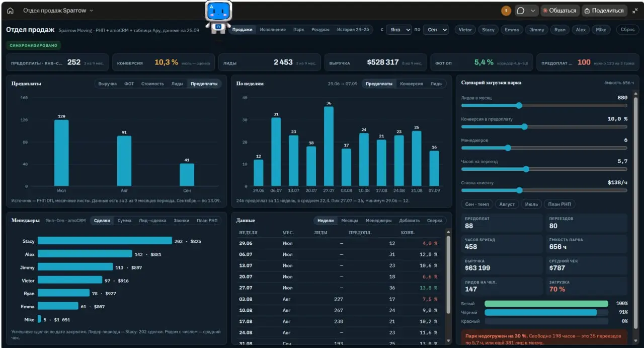The height and width of the screenshot is (348, 644).
Task: Switch the По неделям chart to Конверсия
Action: coord(412,84)
